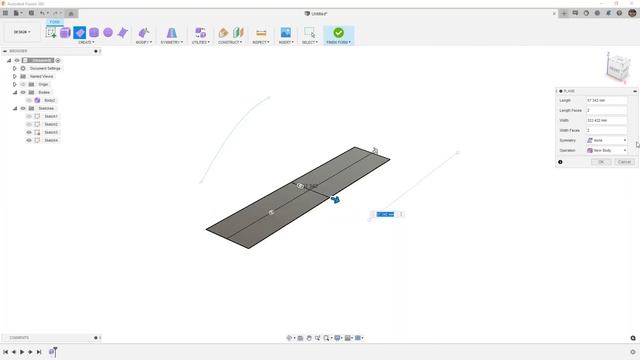
Task: Toggle visibility of Body2
Action: click(x=29, y=100)
